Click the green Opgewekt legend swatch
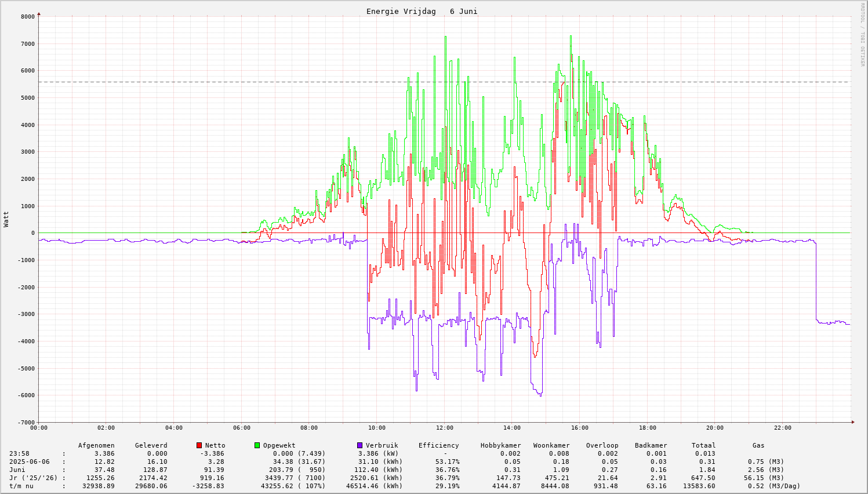The height and width of the screenshot is (494, 868). [257, 445]
